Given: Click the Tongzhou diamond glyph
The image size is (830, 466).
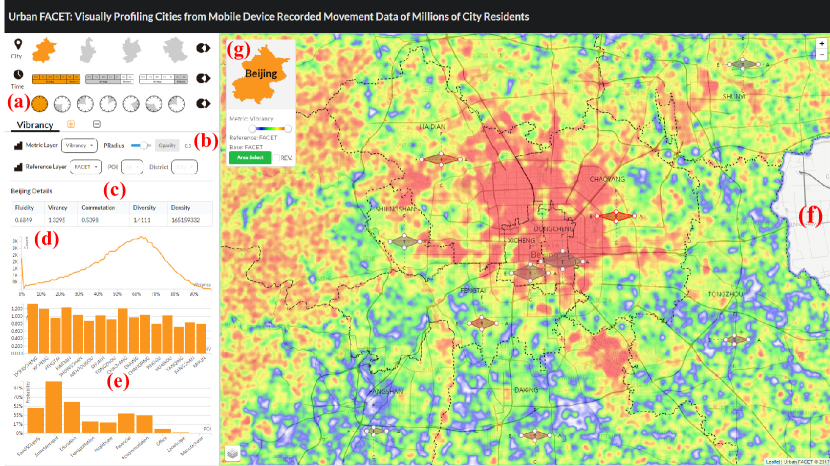Looking at the screenshot, I should coord(736,339).
